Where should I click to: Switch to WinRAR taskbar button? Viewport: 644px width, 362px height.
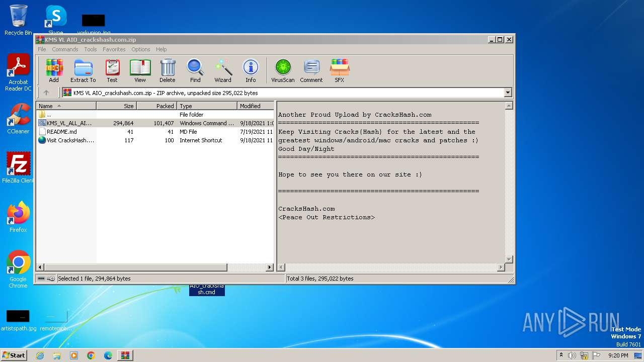point(125,355)
